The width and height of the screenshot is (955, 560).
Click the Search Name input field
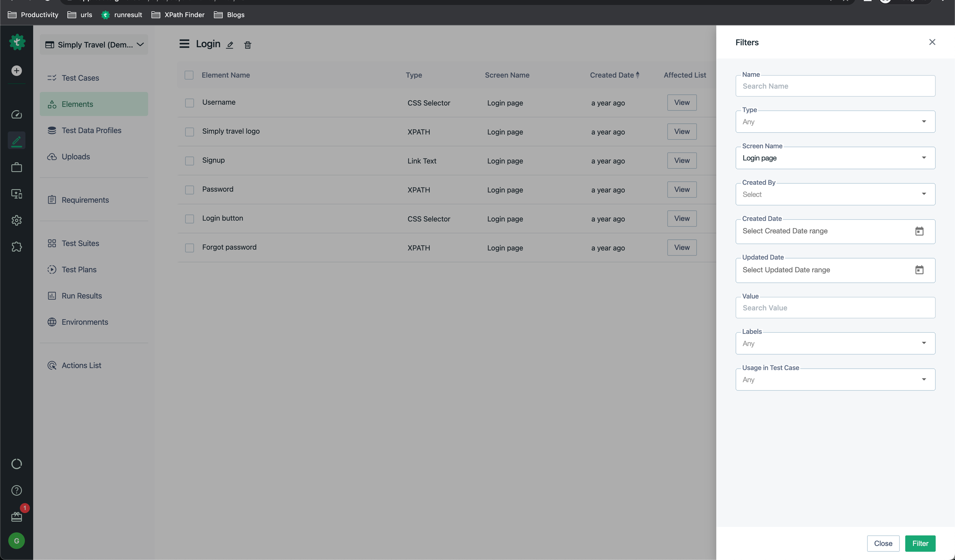click(835, 86)
